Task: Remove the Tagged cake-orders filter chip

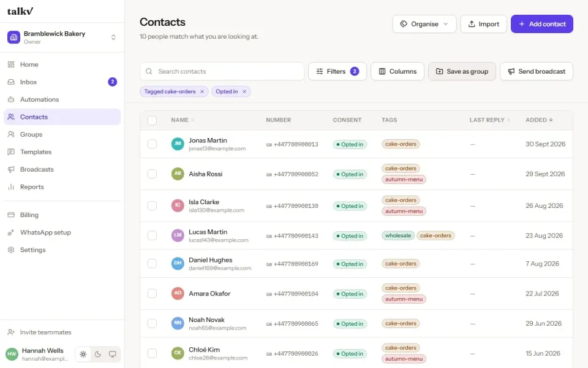Action: point(202,91)
